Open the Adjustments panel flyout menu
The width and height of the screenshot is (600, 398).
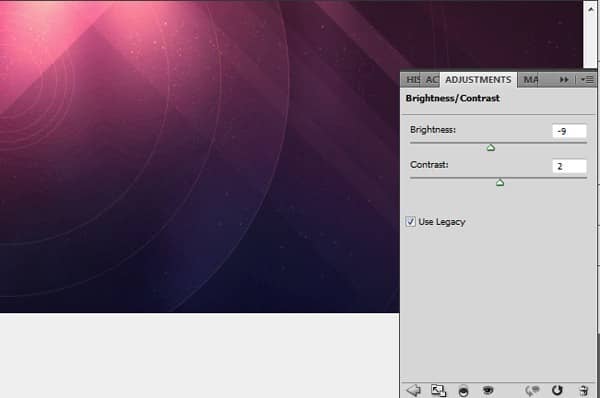tap(587, 80)
